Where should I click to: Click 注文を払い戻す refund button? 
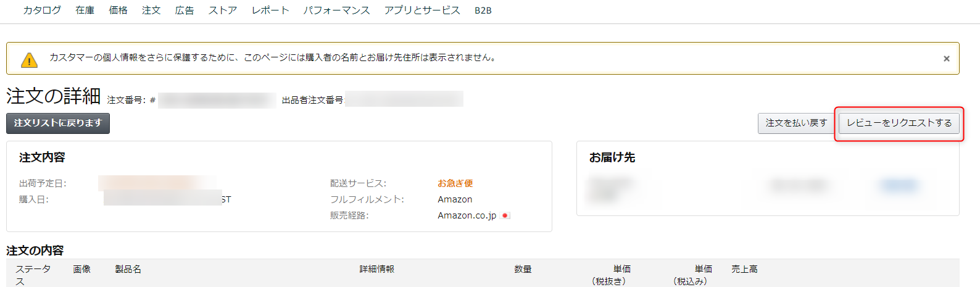pyautogui.click(x=796, y=123)
